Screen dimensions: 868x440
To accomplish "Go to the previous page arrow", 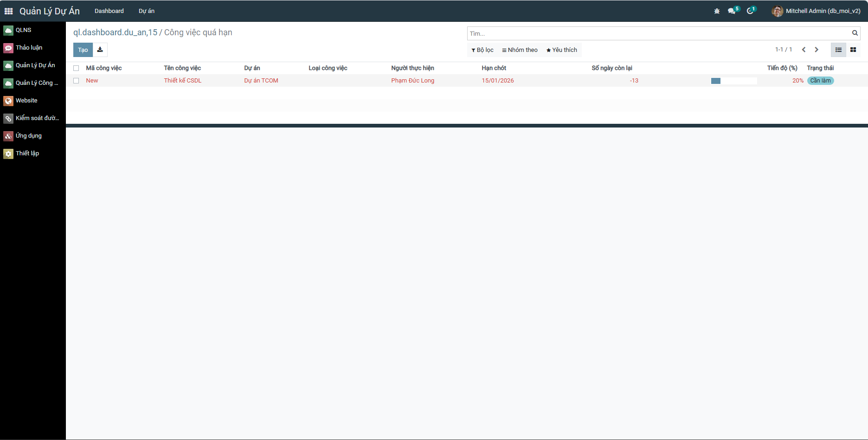I will click(x=804, y=50).
